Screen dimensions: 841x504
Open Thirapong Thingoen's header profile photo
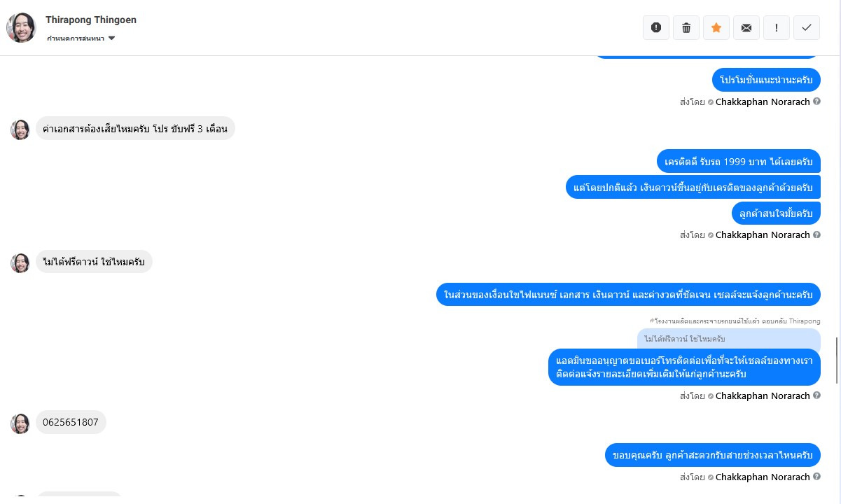(x=21, y=27)
